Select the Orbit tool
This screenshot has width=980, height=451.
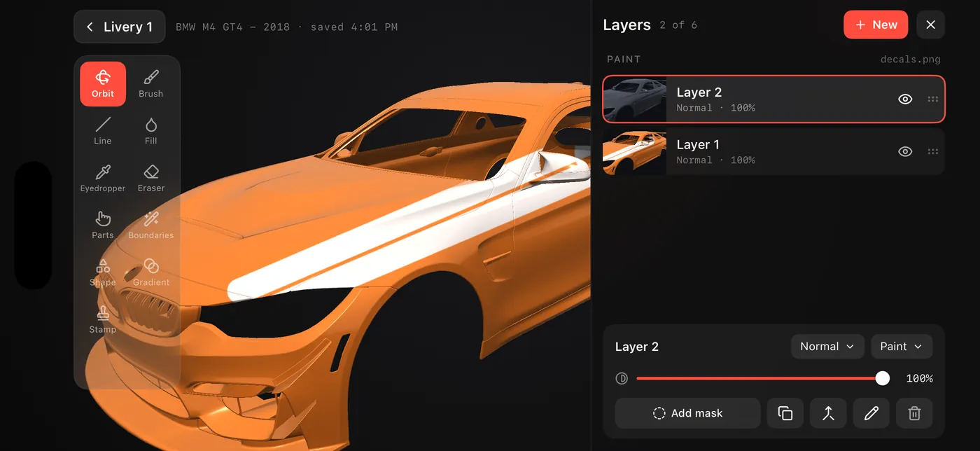(103, 84)
